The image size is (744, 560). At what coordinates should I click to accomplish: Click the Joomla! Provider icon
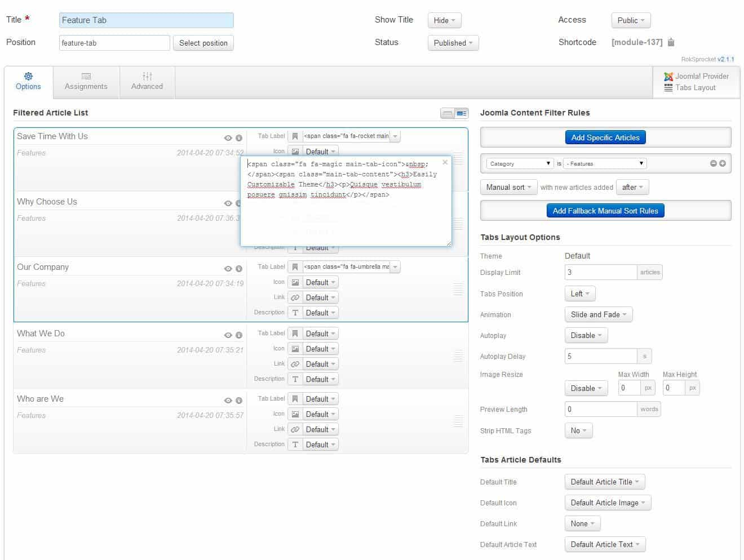[x=668, y=76]
